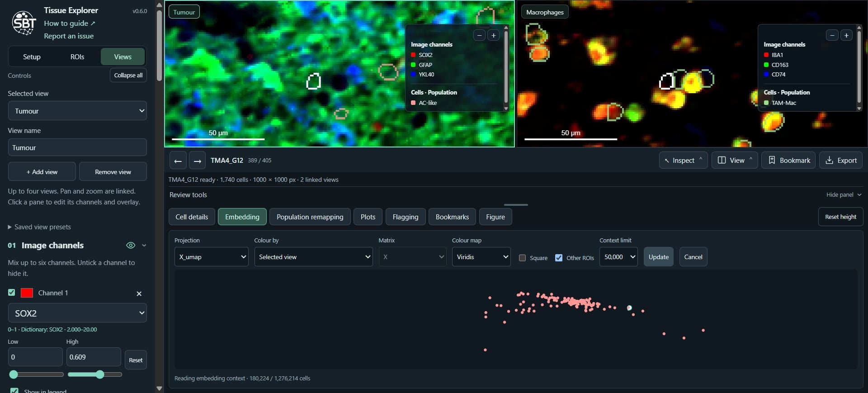The image size is (868, 393).
Task: Click Channel 1 red colour swatch
Action: [27, 293]
